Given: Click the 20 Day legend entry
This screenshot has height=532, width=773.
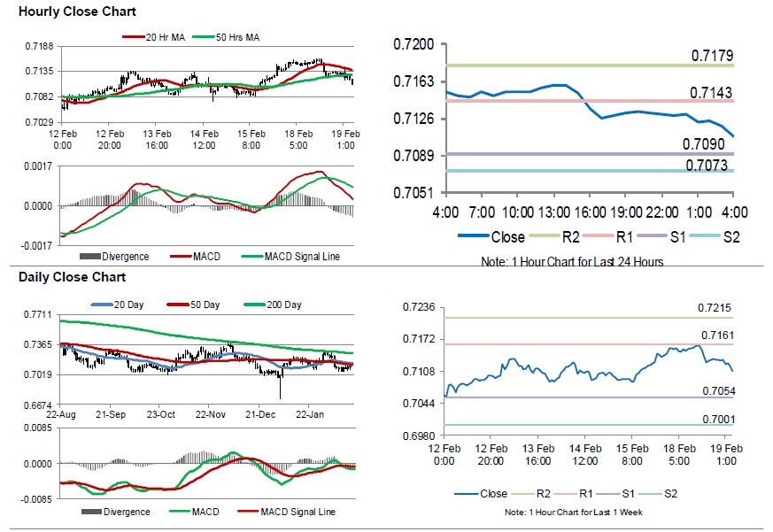Looking at the screenshot, I should [x=129, y=305].
